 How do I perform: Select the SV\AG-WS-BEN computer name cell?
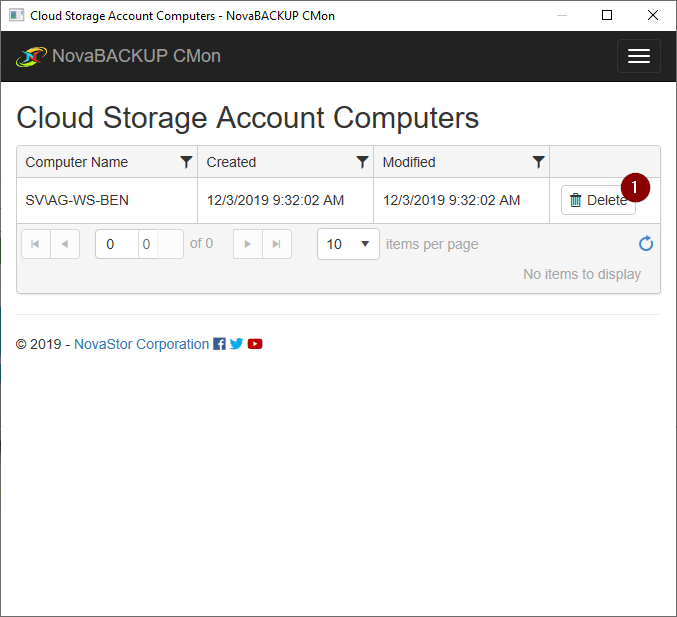(107, 200)
